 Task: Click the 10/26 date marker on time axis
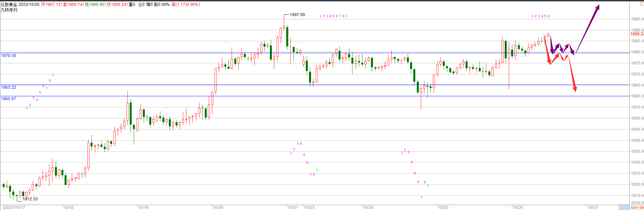pos(518,207)
